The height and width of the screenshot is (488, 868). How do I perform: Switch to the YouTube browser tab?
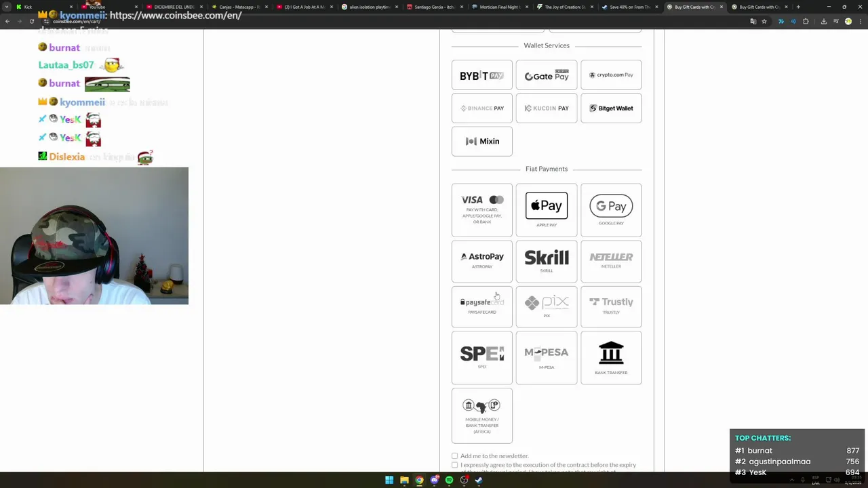tap(108, 7)
